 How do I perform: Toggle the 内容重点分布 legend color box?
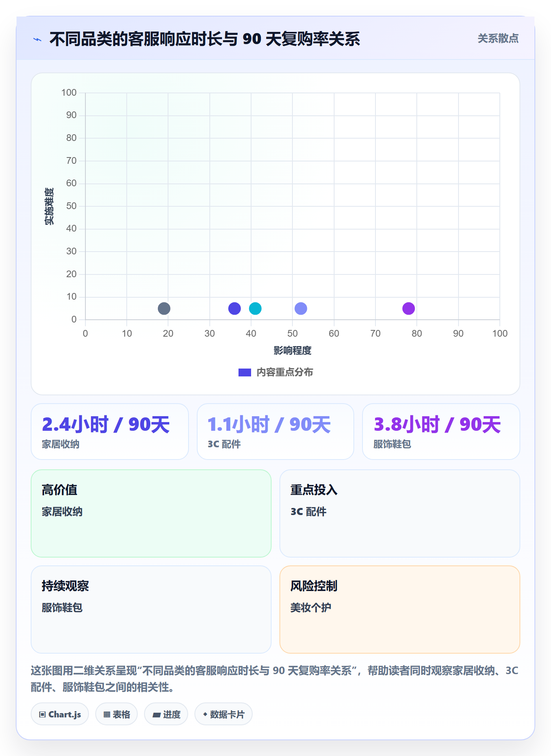point(245,372)
